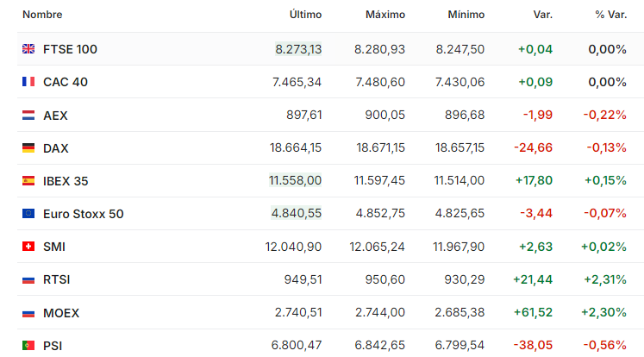The width and height of the screenshot is (644, 357).
Task: Click MOEX minimum 2.685,38
Action: click(460, 313)
